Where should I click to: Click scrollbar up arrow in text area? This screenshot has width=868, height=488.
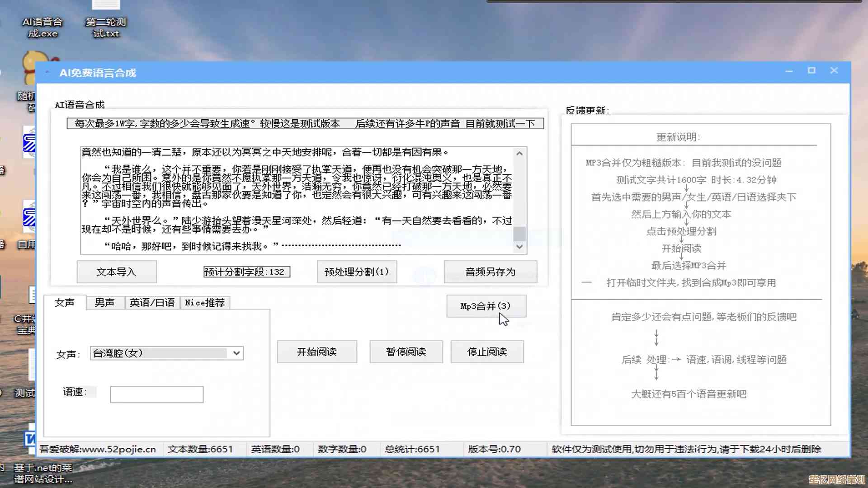point(519,154)
